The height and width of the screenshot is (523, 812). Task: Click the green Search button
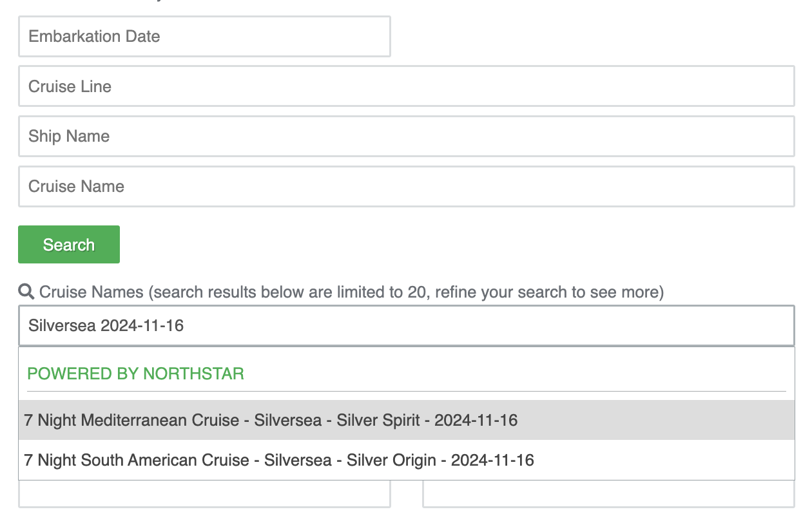pos(69,245)
